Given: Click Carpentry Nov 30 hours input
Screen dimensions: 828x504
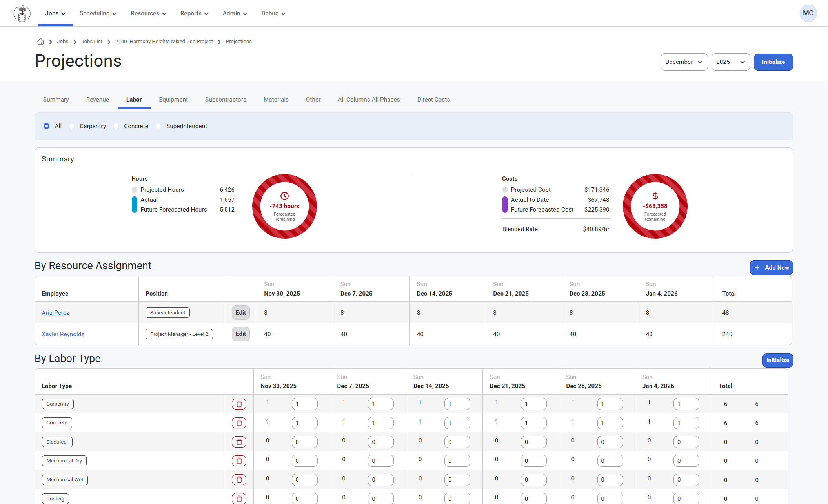Looking at the screenshot, I should pos(304,404).
